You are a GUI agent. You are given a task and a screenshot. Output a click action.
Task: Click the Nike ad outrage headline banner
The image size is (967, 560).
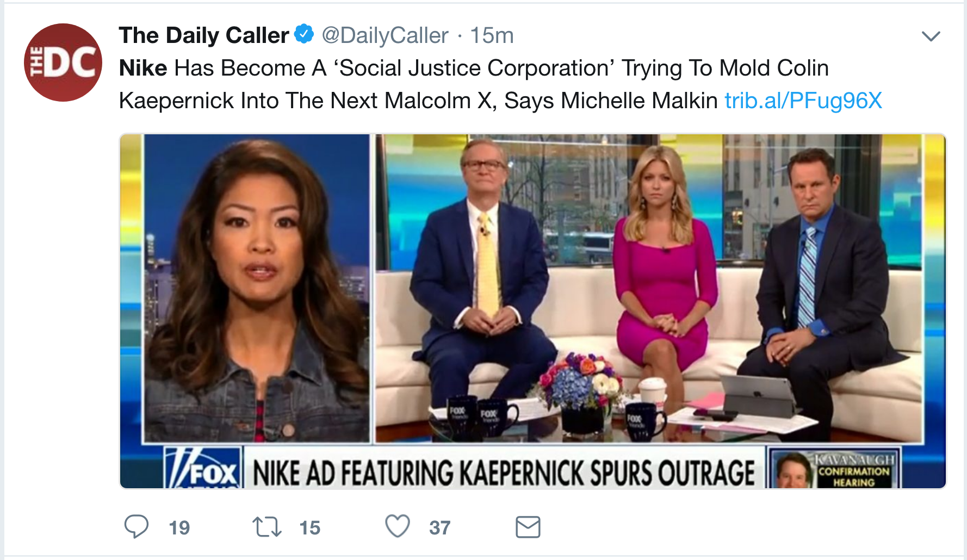(x=504, y=471)
